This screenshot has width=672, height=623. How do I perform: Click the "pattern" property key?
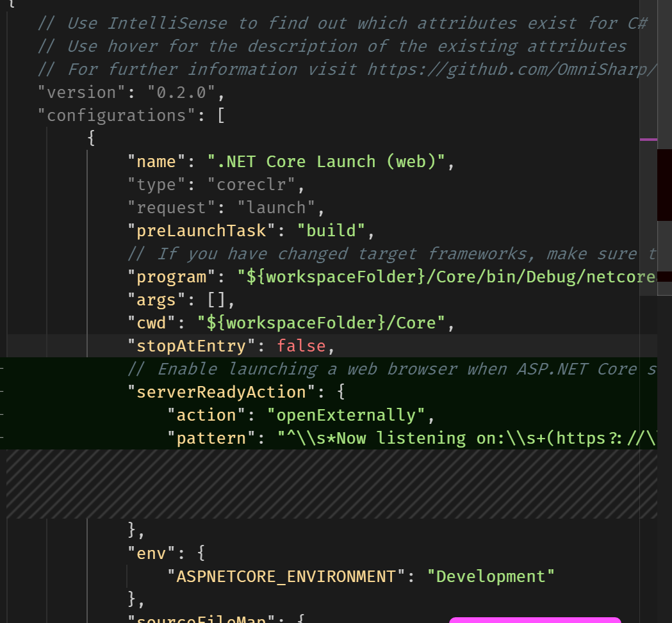click(211, 439)
